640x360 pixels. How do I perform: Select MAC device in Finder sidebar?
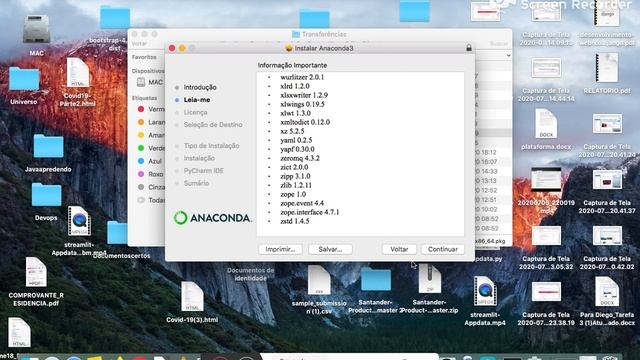pos(150,82)
